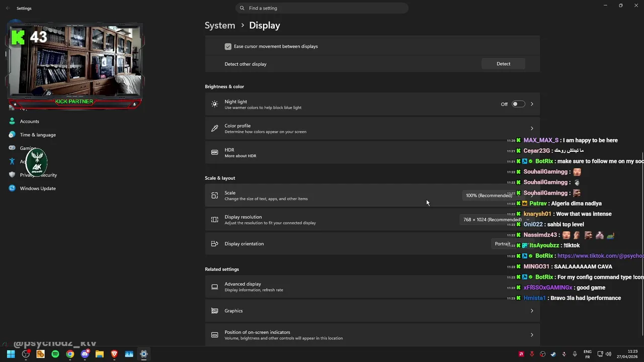
Task: Click the Color profile pen icon
Action: click(215, 129)
